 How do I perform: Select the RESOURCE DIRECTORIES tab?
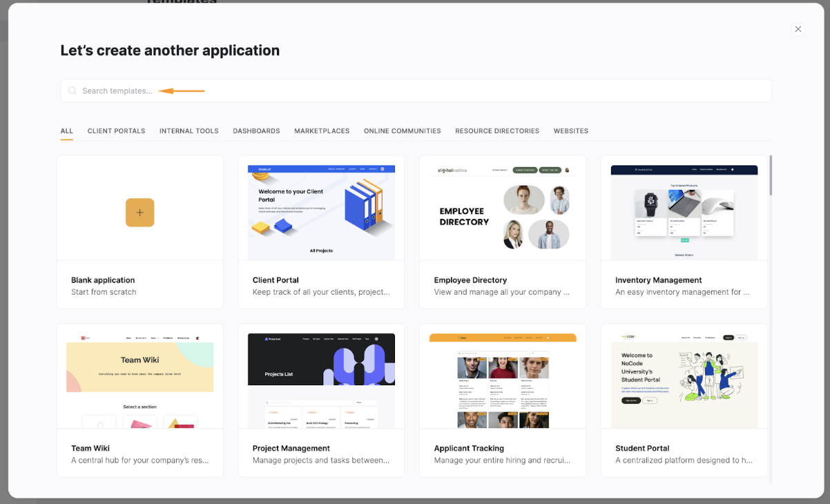click(497, 131)
